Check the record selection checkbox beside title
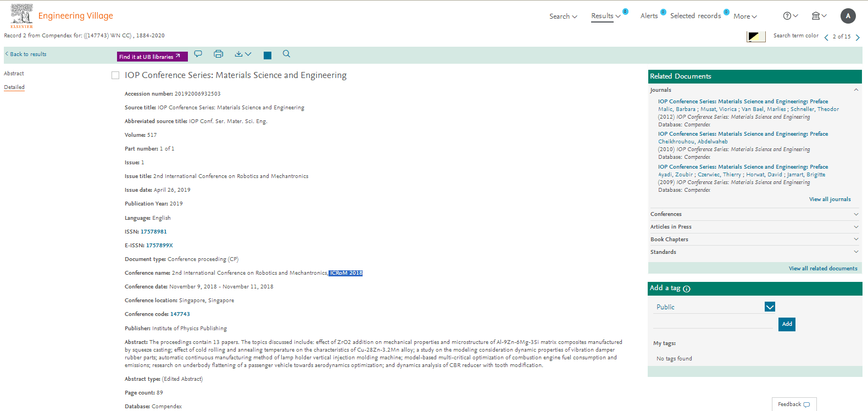This screenshot has height=411, width=868. (x=115, y=75)
